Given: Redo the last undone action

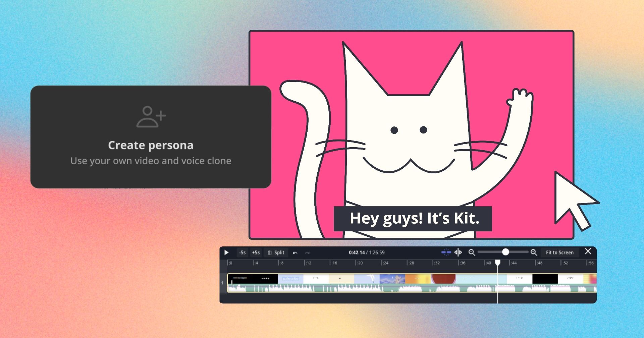Looking at the screenshot, I should point(307,253).
